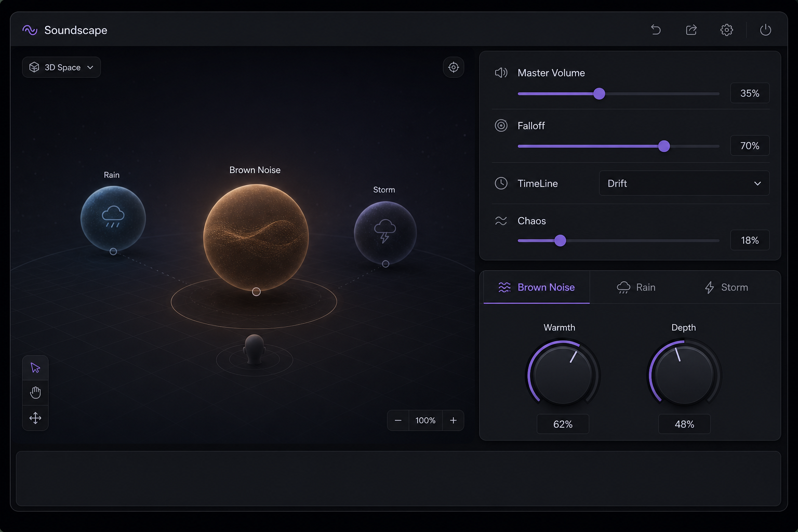Open the share export icon
The height and width of the screenshot is (532, 798).
691,30
